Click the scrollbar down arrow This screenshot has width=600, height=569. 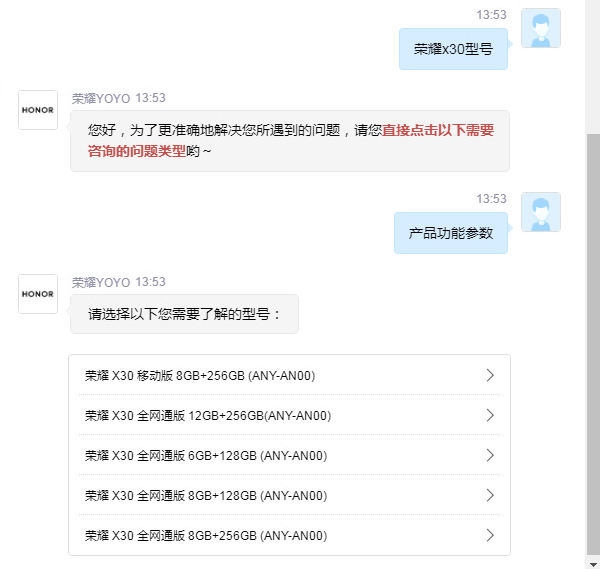pyautogui.click(x=593, y=564)
